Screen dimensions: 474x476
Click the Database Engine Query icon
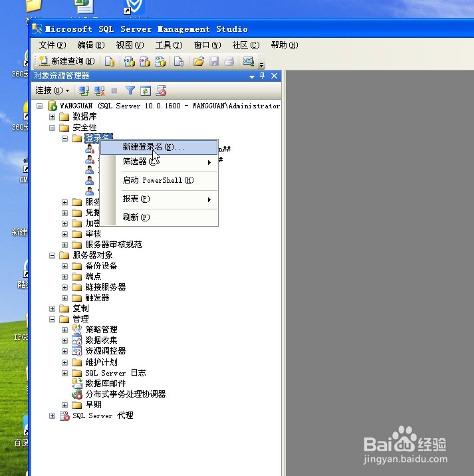(109, 61)
